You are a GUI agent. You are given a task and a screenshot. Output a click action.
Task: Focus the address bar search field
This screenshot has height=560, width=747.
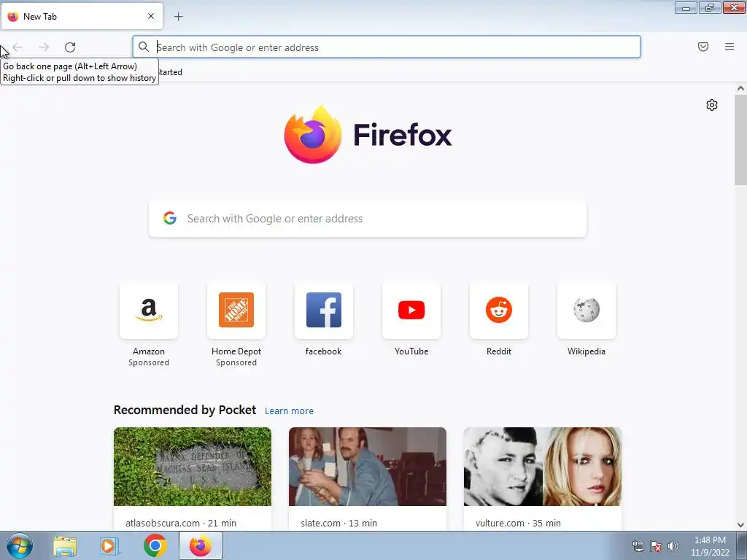(x=387, y=47)
